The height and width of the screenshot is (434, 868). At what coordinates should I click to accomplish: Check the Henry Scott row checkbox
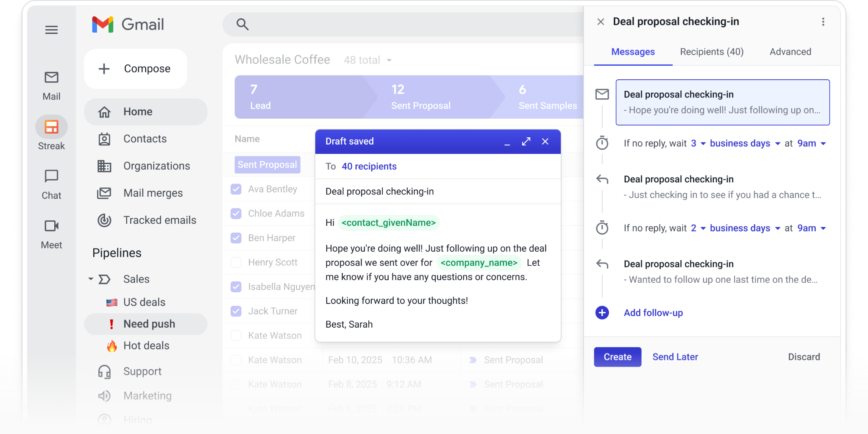[x=236, y=262]
